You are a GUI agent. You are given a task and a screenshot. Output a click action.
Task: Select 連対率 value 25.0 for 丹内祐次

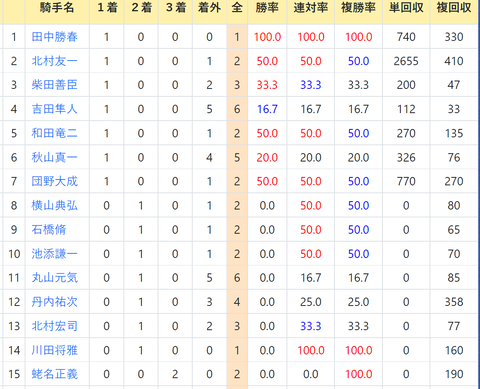click(311, 302)
